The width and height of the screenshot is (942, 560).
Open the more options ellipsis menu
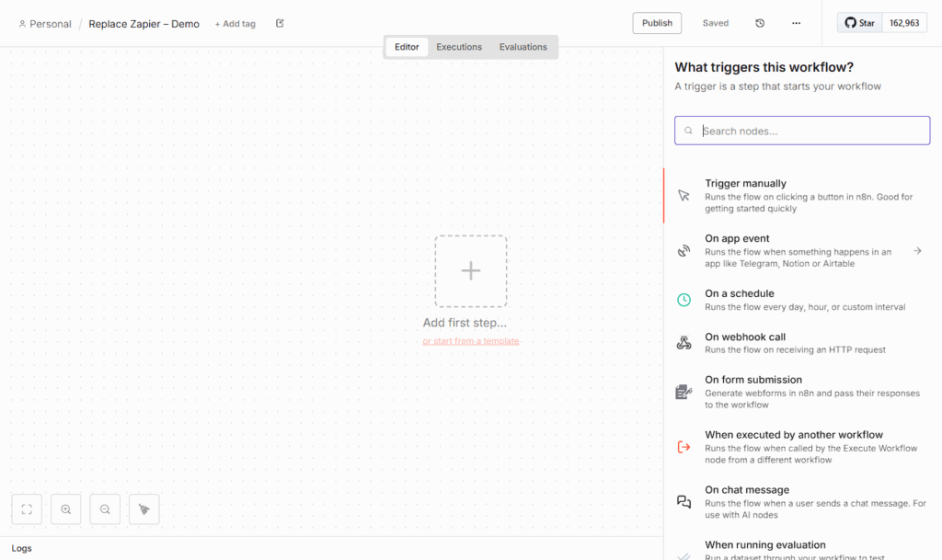(x=795, y=22)
